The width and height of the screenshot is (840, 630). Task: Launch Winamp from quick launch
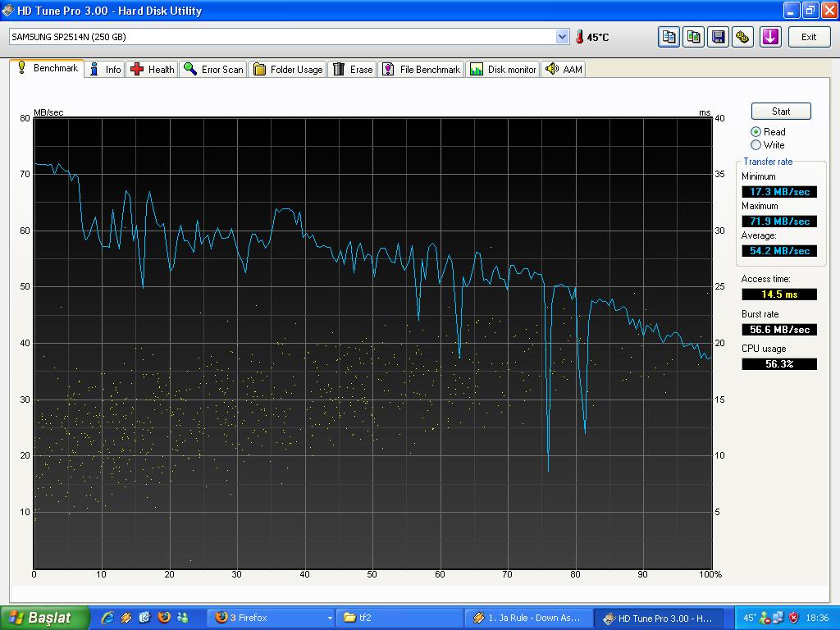pyautogui.click(x=126, y=618)
